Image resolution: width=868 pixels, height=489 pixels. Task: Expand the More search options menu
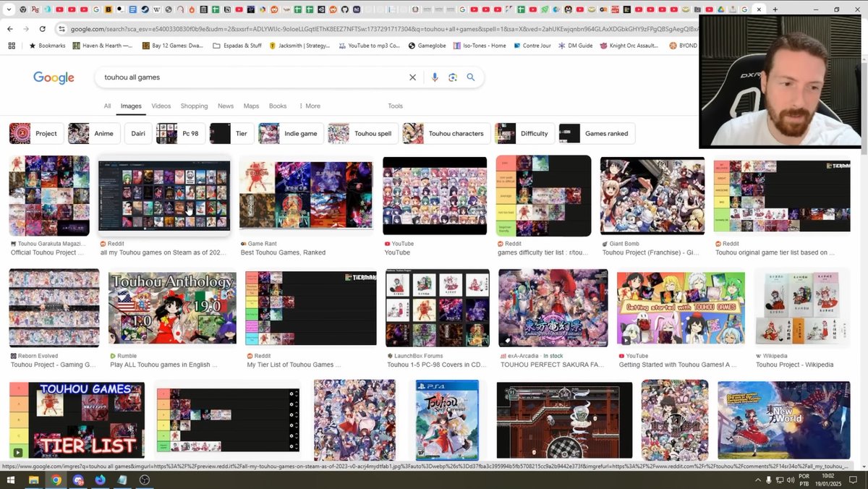pos(310,106)
